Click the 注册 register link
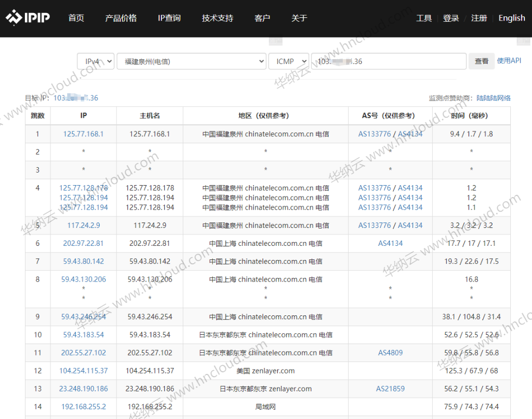Image resolution: width=532 pixels, height=419 pixels. click(479, 18)
